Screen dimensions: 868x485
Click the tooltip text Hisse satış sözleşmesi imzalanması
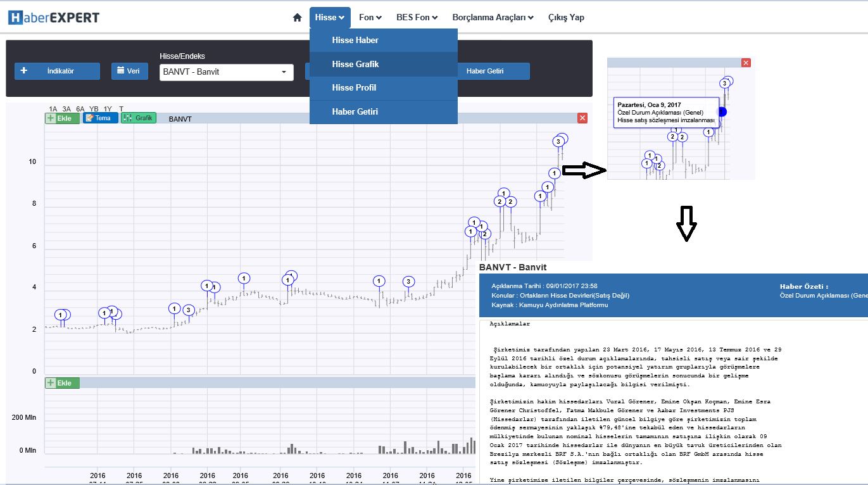666,120
